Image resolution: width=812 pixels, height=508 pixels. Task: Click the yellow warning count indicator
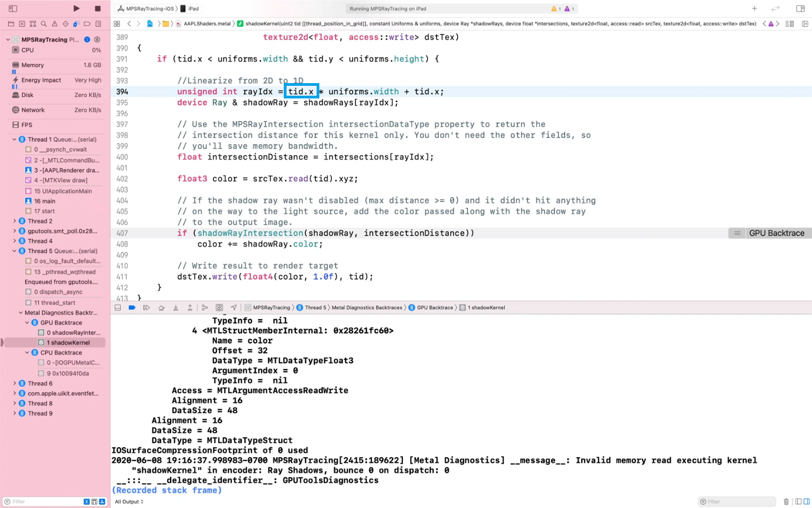point(556,9)
